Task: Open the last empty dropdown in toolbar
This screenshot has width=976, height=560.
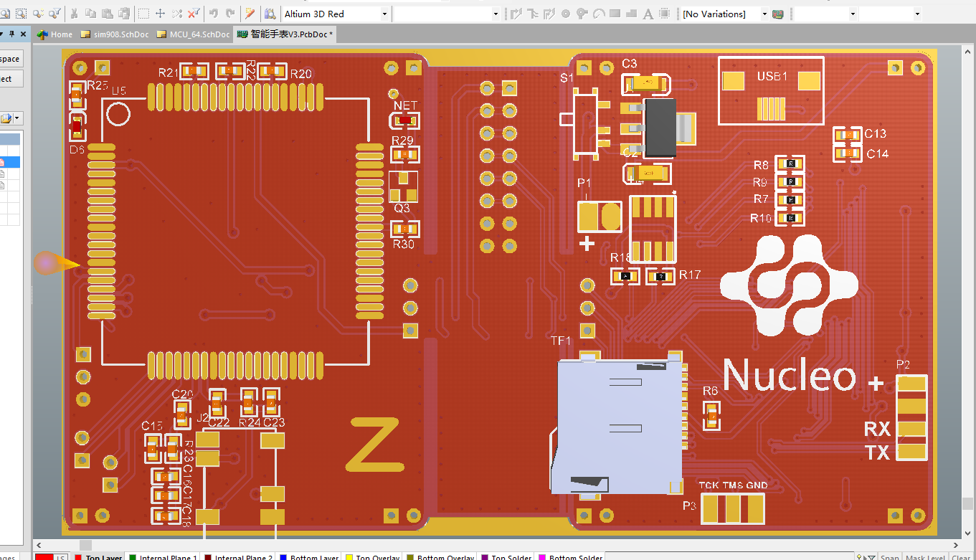Action: point(917,14)
